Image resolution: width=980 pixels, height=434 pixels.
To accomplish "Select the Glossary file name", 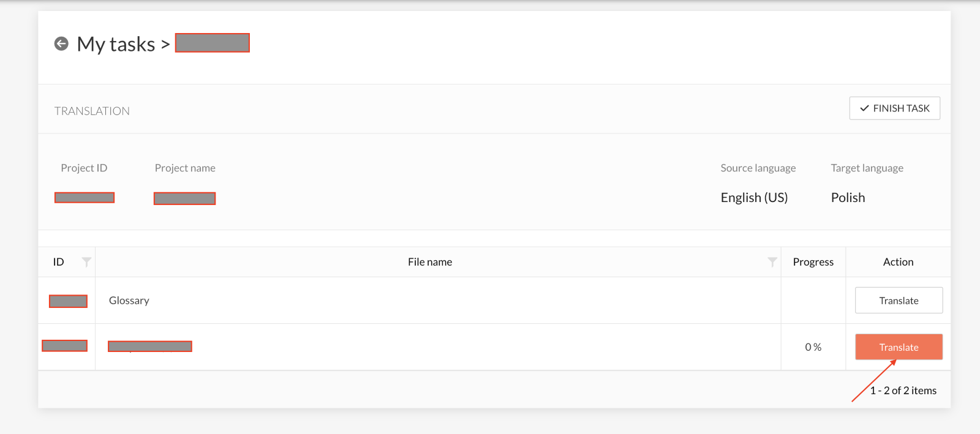I will point(129,301).
